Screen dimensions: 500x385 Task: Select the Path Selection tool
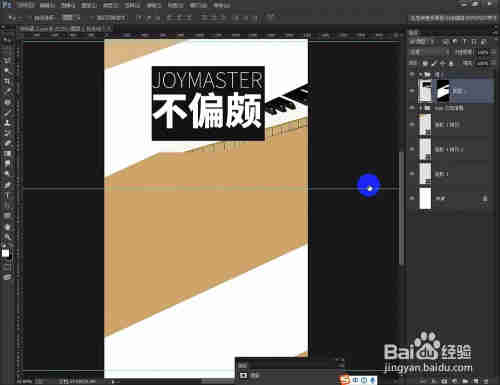click(7, 205)
